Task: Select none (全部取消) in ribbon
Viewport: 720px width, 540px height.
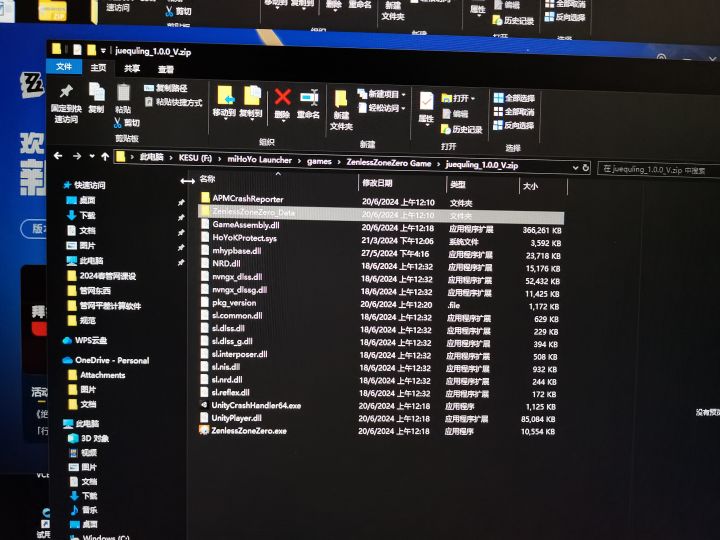Action: tap(514, 112)
